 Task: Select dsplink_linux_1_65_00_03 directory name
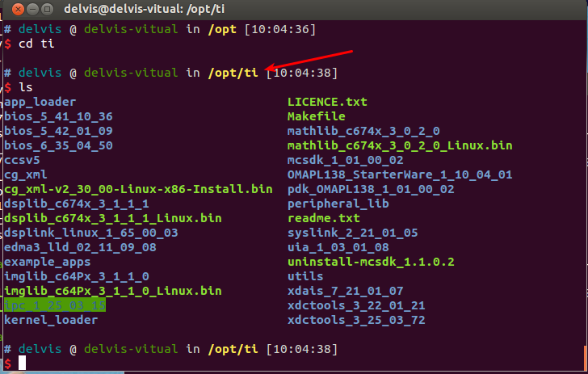(90, 233)
